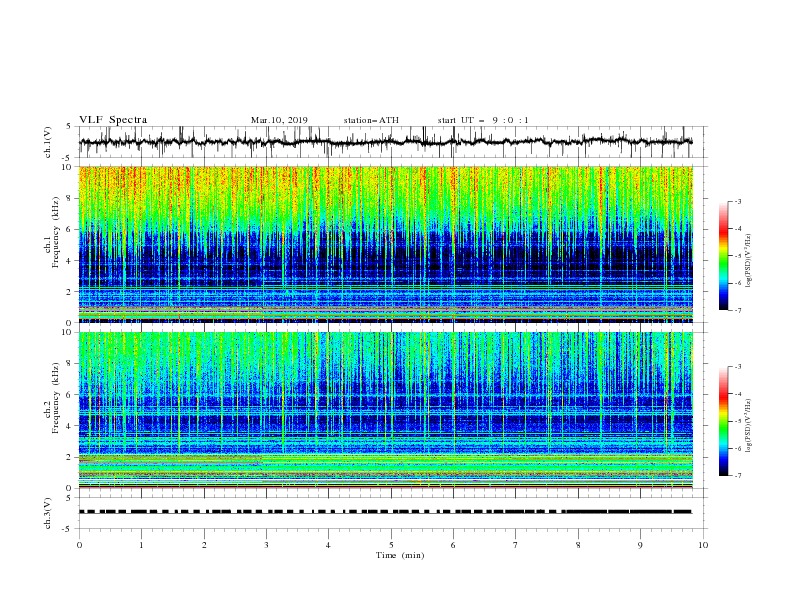Click the 'Time (min)' axis label
Image resolution: width=792 pixels, height=612 pixels.
400,555
